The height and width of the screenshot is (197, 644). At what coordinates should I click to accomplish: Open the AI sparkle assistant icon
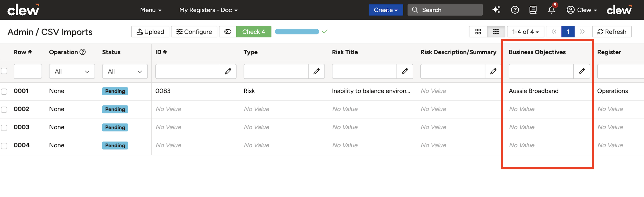coord(497,10)
